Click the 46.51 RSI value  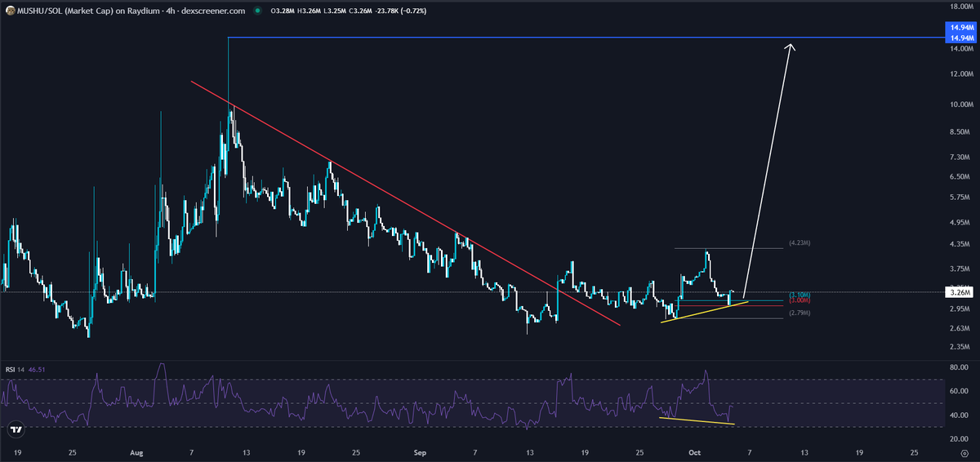35,369
